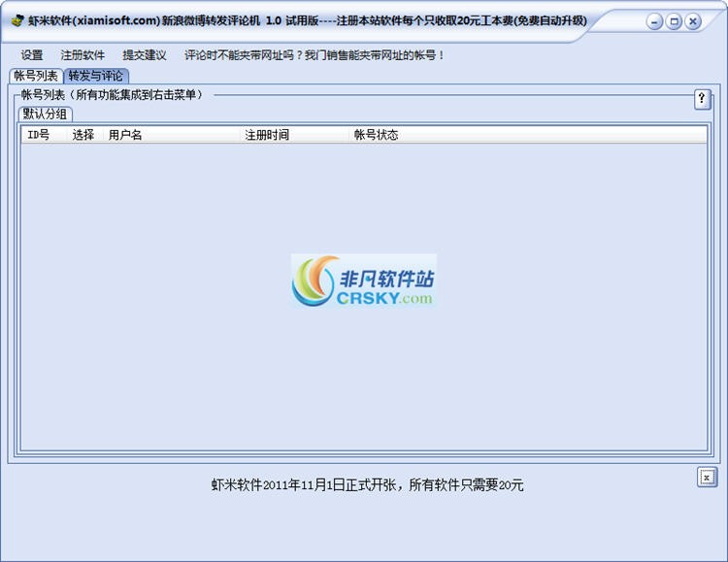Image resolution: width=728 pixels, height=562 pixels.
Task: Click the question mark help button
Action: tap(702, 99)
